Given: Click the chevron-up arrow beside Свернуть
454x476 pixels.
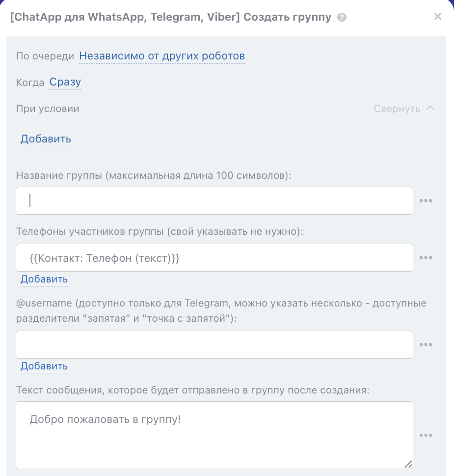Looking at the screenshot, I should click(x=430, y=108).
